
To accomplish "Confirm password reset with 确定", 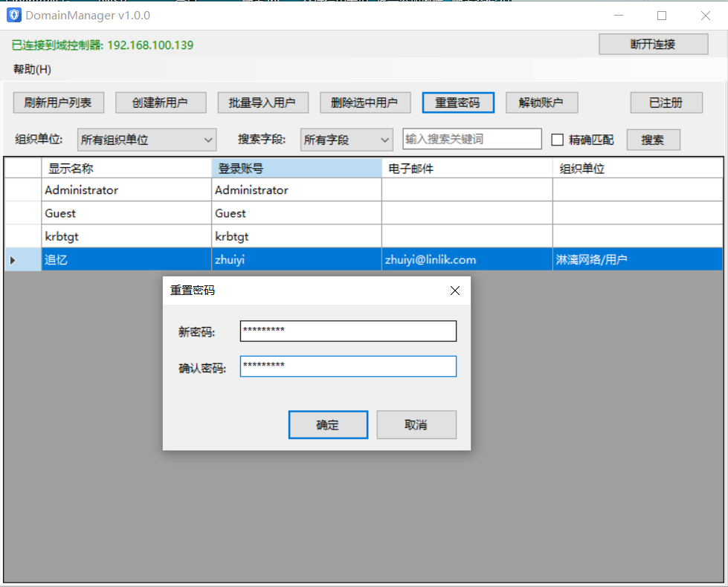I will point(328,424).
